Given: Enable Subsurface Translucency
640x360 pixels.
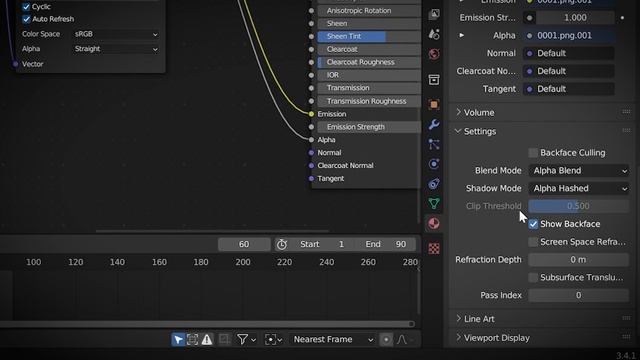Looking at the screenshot, I should point(533,277).
